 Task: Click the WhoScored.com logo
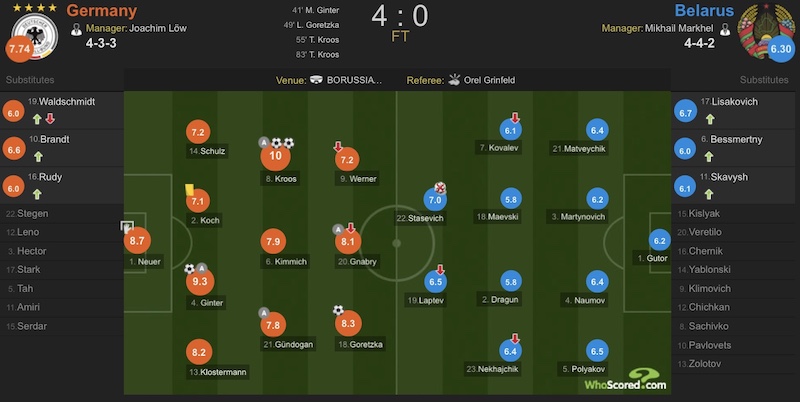(x=626, y=380)
